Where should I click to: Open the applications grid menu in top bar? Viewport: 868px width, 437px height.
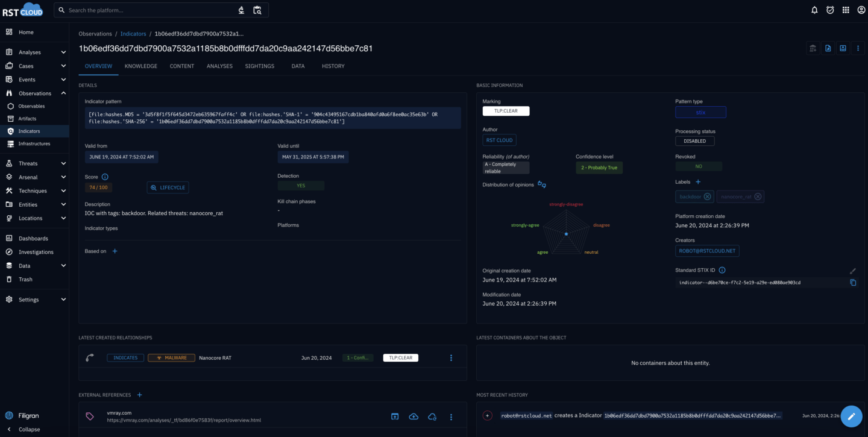point(846,10)
